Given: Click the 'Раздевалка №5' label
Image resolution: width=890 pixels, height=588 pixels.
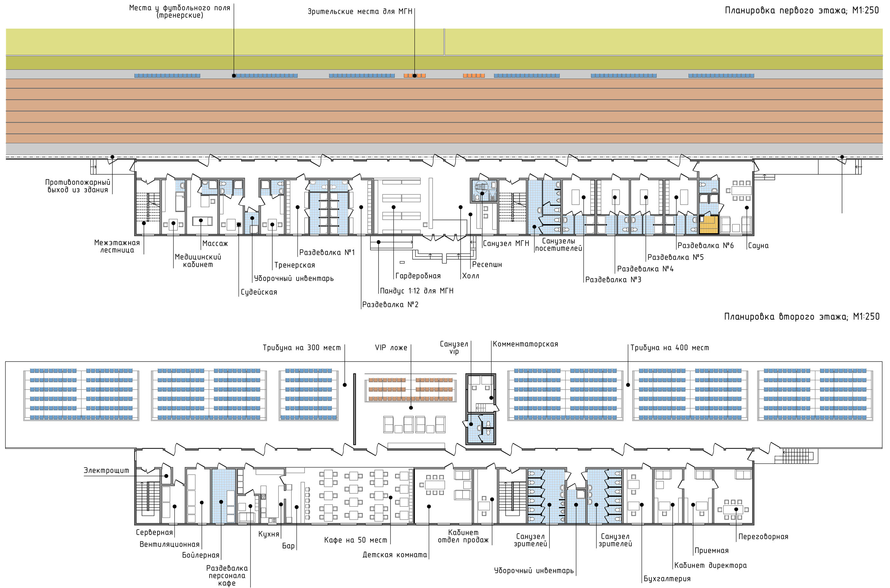Looking at the screenshot, I should tap(675, 257).
